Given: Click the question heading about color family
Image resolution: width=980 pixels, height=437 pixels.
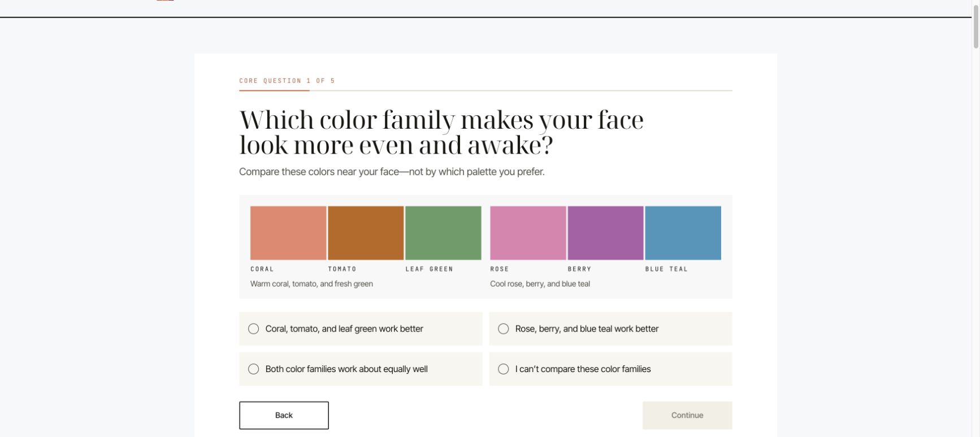Looking at the screenshot, I should (441, 133).
